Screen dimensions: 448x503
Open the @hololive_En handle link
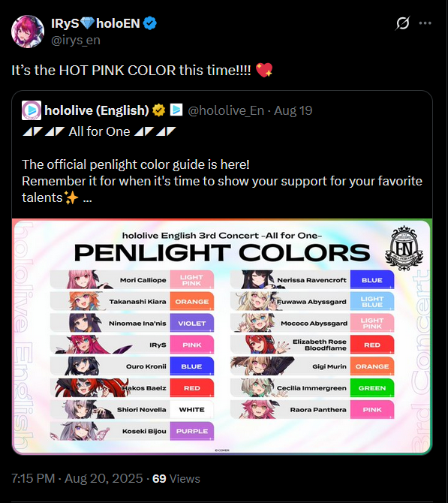[x=226, y=110]
